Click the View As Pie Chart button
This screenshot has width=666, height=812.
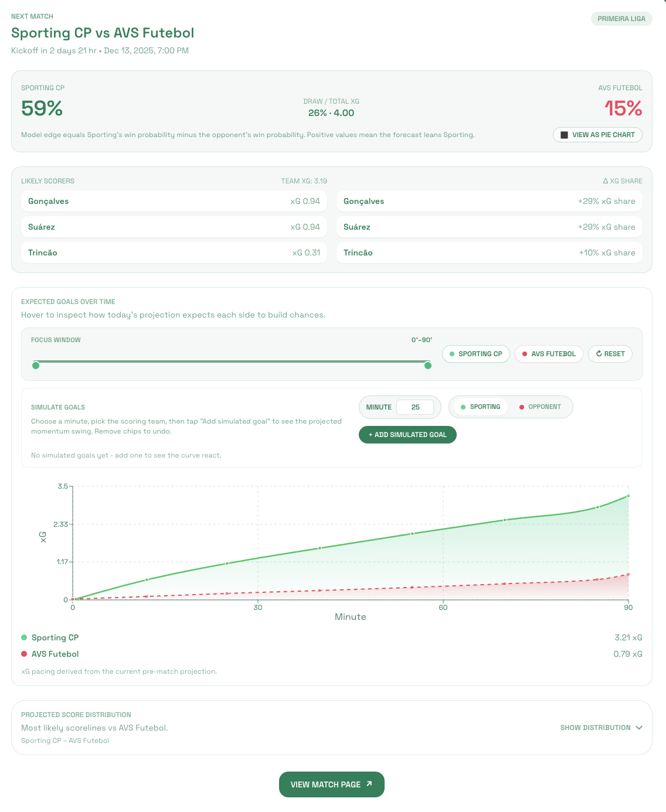coord(597,135)
